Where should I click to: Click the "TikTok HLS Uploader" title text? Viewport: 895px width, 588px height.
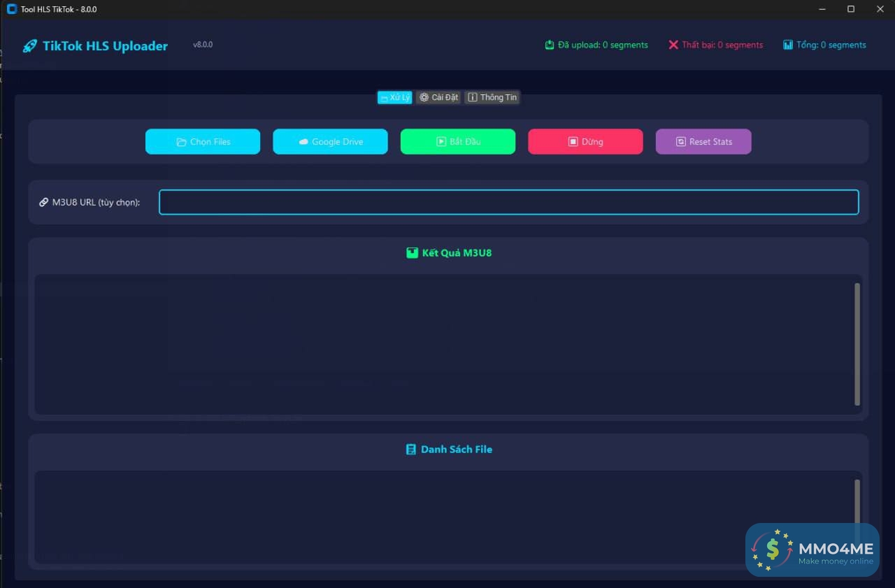point(105,46)
